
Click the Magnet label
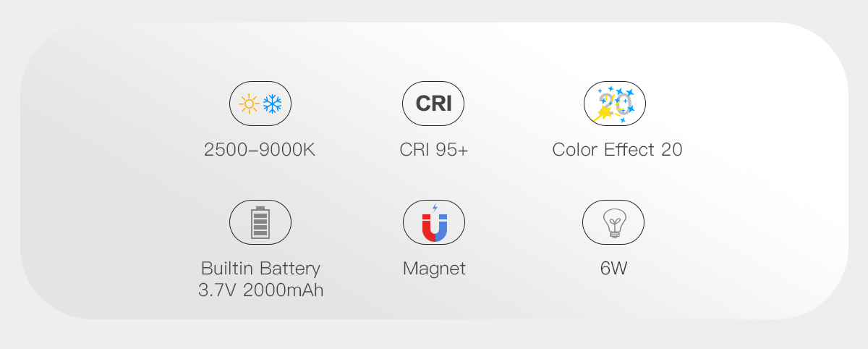[x=434, y=269]
